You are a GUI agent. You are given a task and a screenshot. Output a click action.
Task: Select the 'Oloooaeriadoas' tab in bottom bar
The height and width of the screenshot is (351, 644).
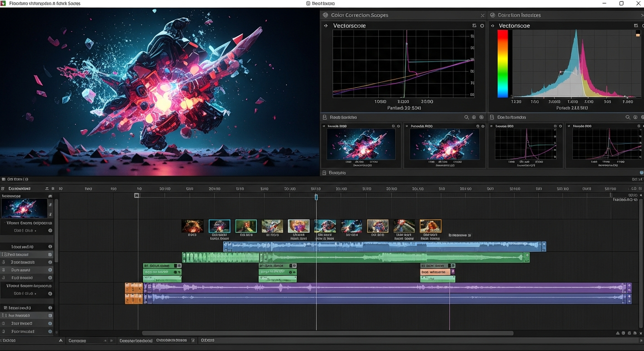(172, 340)
